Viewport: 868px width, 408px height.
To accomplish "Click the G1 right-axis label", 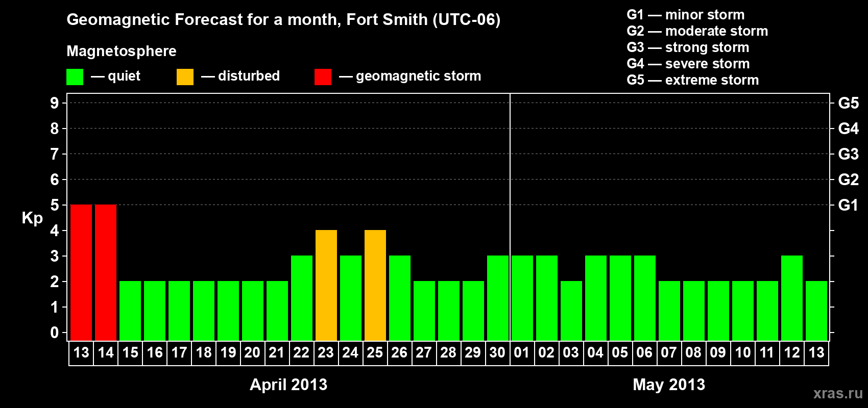I will click(x=849, y=205).
